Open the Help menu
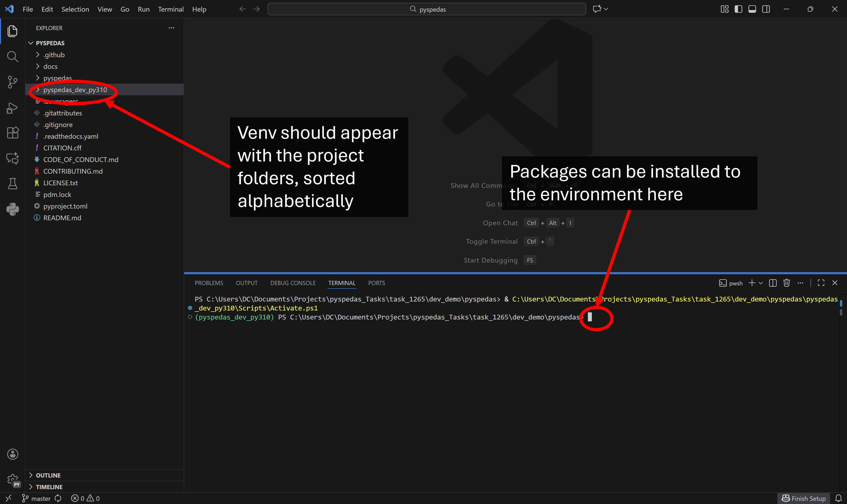 [199, 9]
